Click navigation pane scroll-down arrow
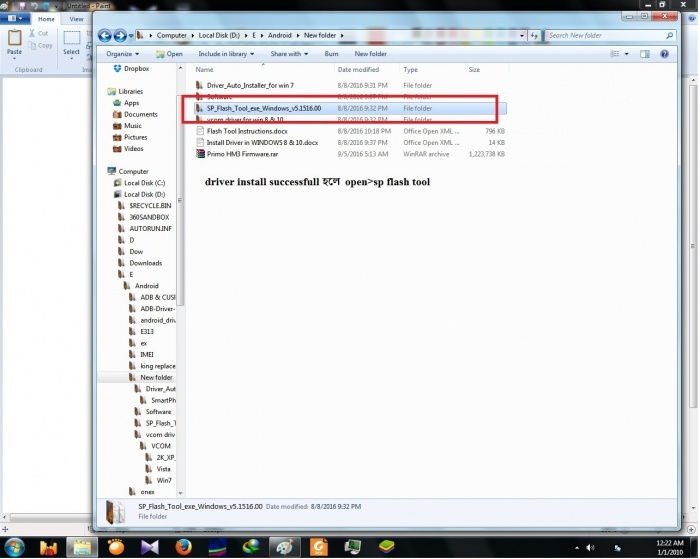700x559 pixels. 180,493
